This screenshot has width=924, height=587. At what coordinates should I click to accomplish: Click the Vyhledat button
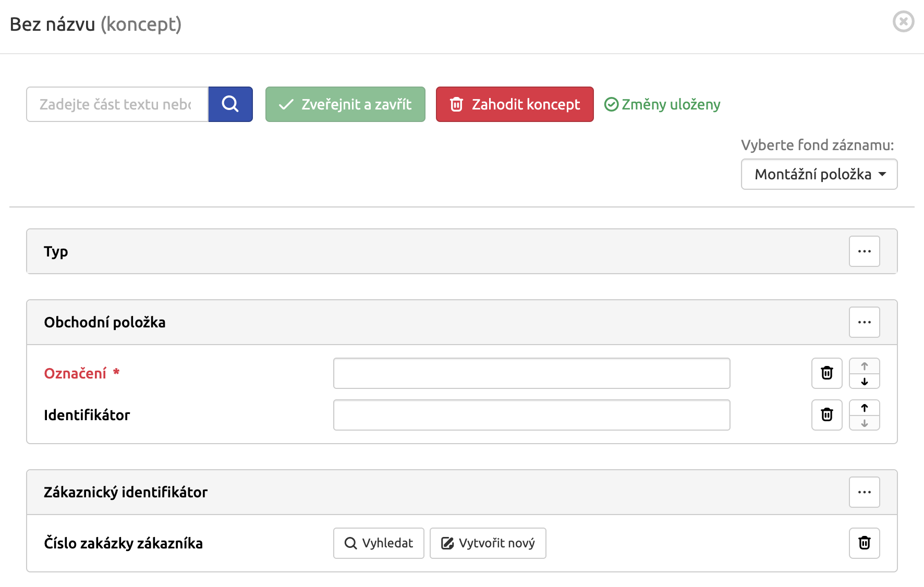pos(379,543)
